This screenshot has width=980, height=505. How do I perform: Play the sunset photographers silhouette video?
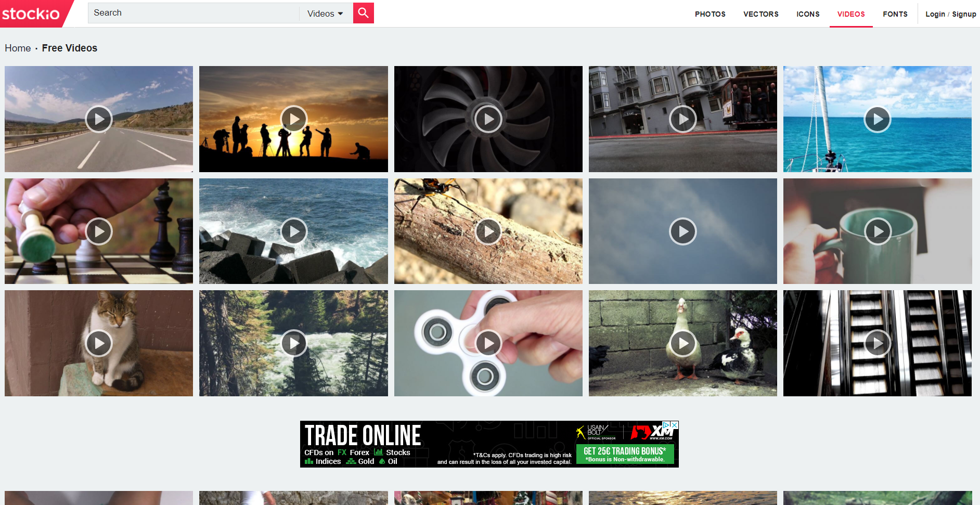(x=293, y=119)
